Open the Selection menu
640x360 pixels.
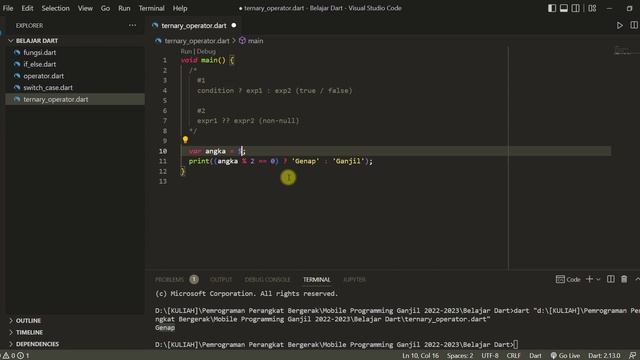tap(56, 8)
